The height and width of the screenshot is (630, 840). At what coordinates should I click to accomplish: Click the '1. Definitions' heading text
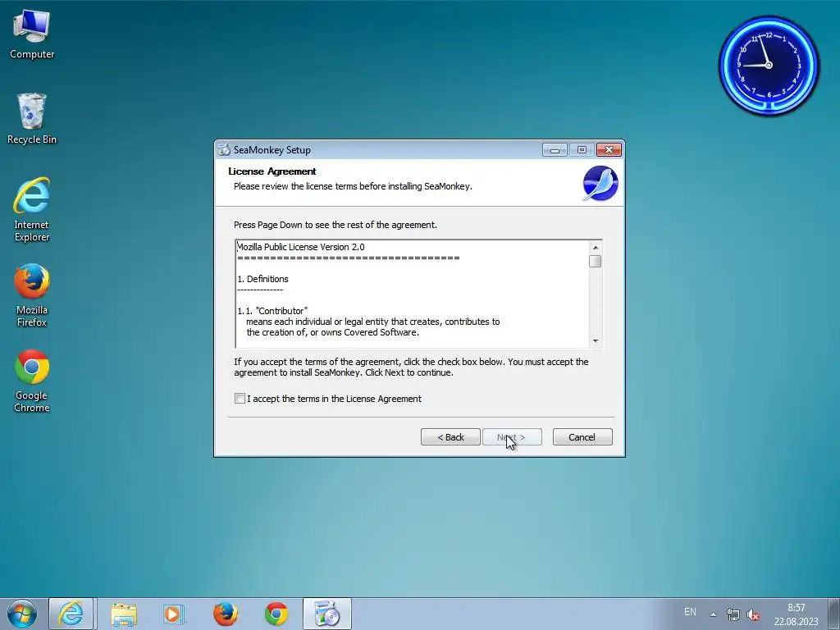(x=262, y=279)
